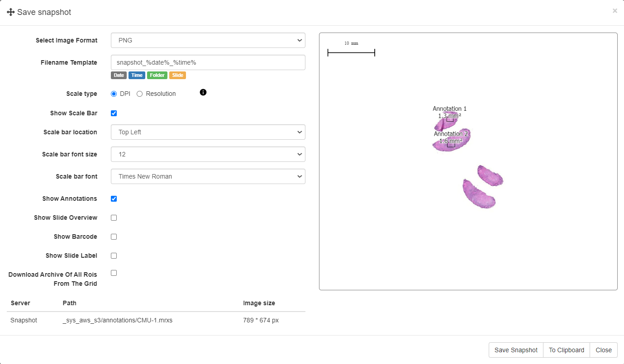The height and width of the screenshot is (364, 624).
Task: Enable the Show Barcode checkbox
Action: [x=114, y=236]
